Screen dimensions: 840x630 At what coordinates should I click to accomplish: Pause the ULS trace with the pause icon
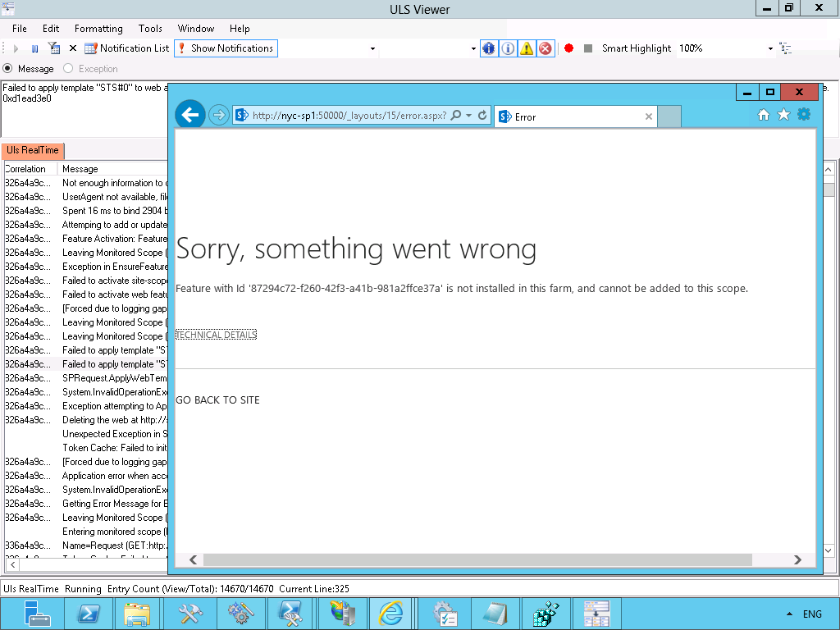tap(34, 48)
